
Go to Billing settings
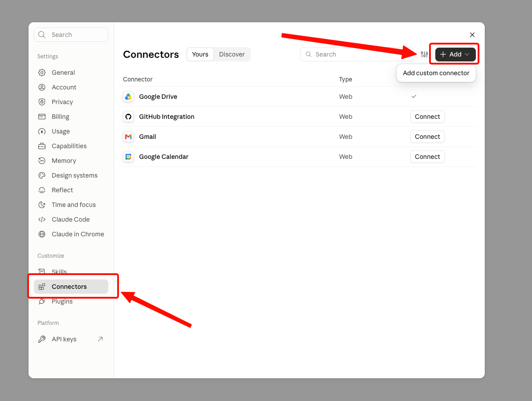click(71, 117)
